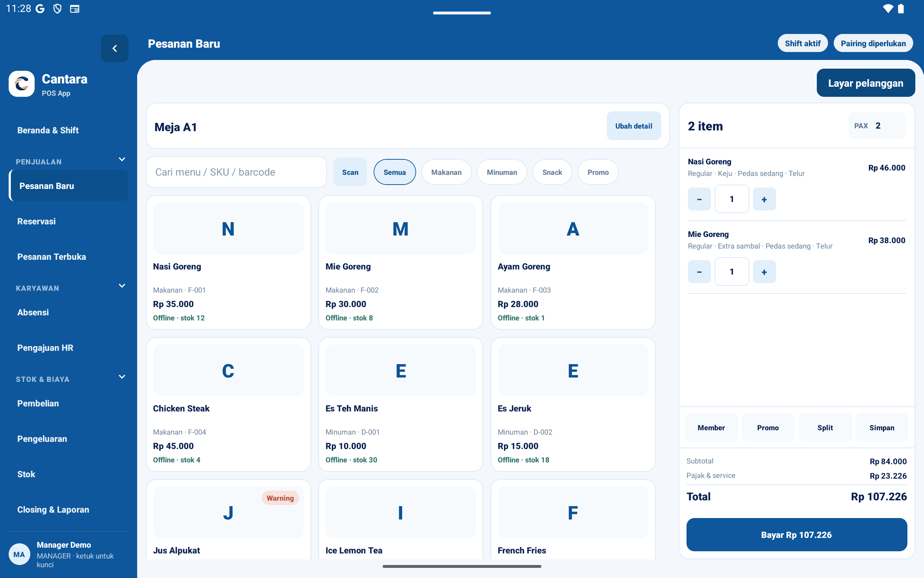
Task: Filter menu by Minuman
Action: pos(502,172)
